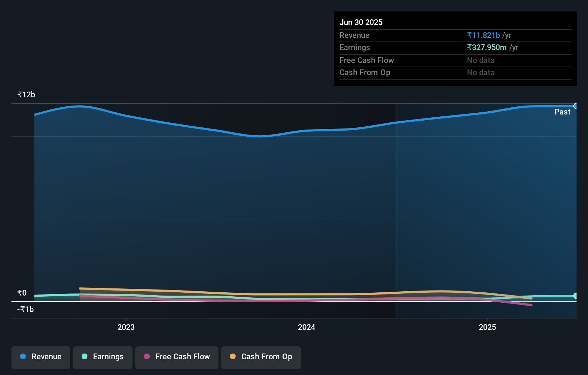Select the Revenue endpoint marker at Jun 2025

576,106
